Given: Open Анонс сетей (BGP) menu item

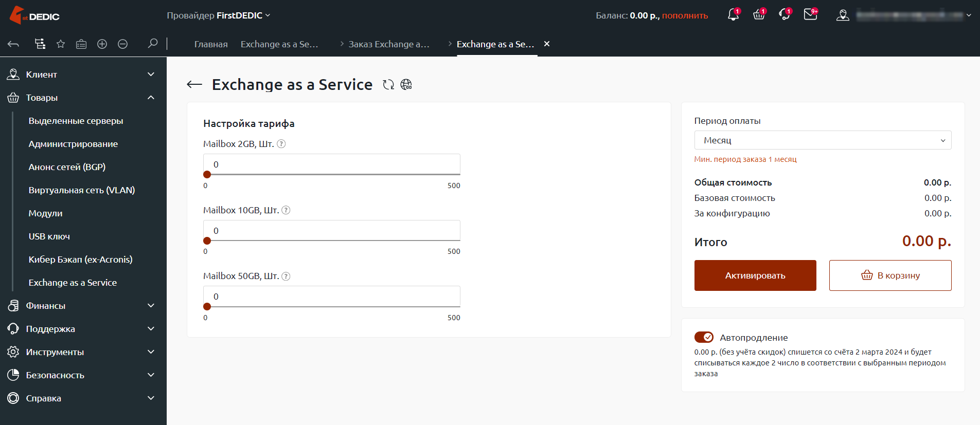Looking at the screenshot, I should click(x=67, y=167).
